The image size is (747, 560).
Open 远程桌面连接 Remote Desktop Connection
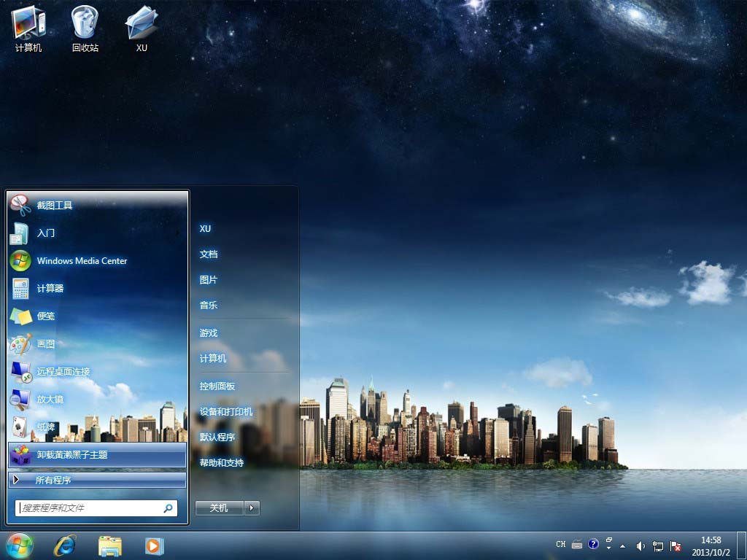(x=63, y=372)
